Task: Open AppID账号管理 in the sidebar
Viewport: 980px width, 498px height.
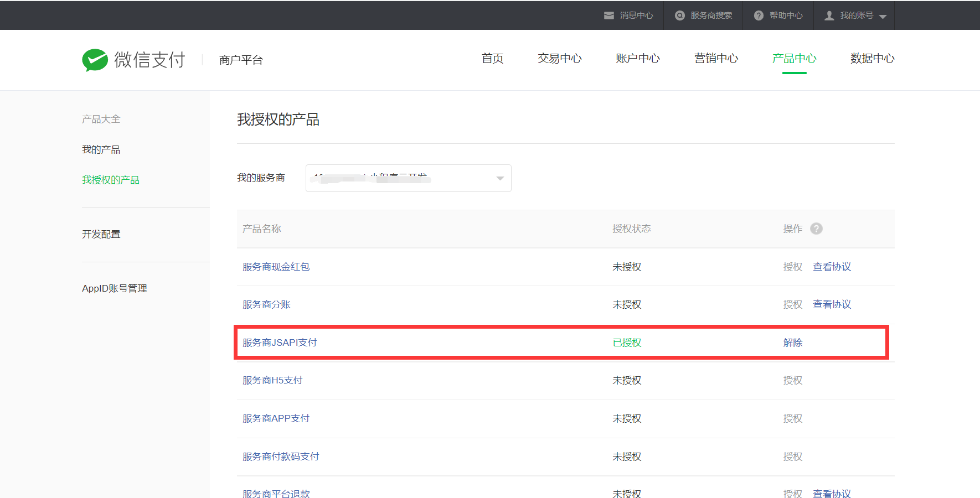Action: (115, 288)
